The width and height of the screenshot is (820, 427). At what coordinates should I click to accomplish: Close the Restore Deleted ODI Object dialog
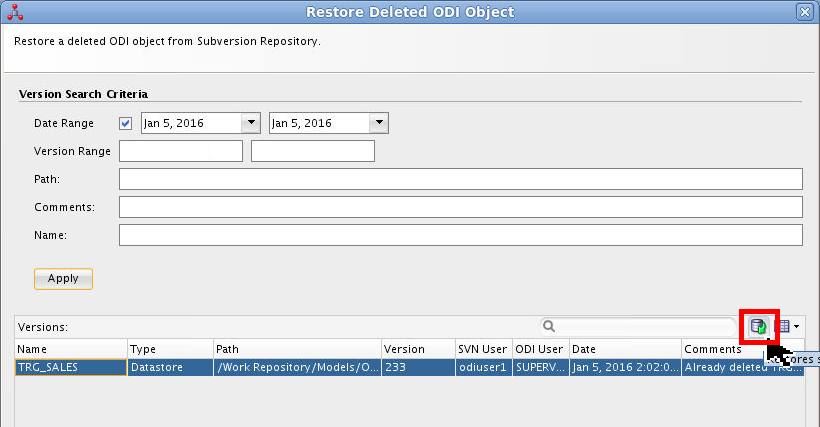point(805,11)
